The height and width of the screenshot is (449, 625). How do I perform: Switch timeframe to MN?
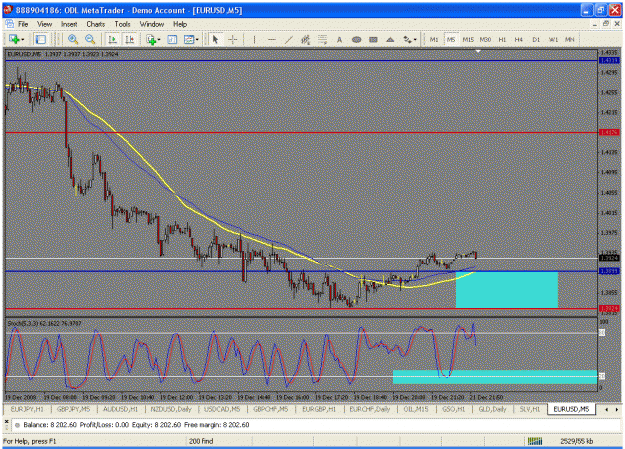tap(570, 39)
